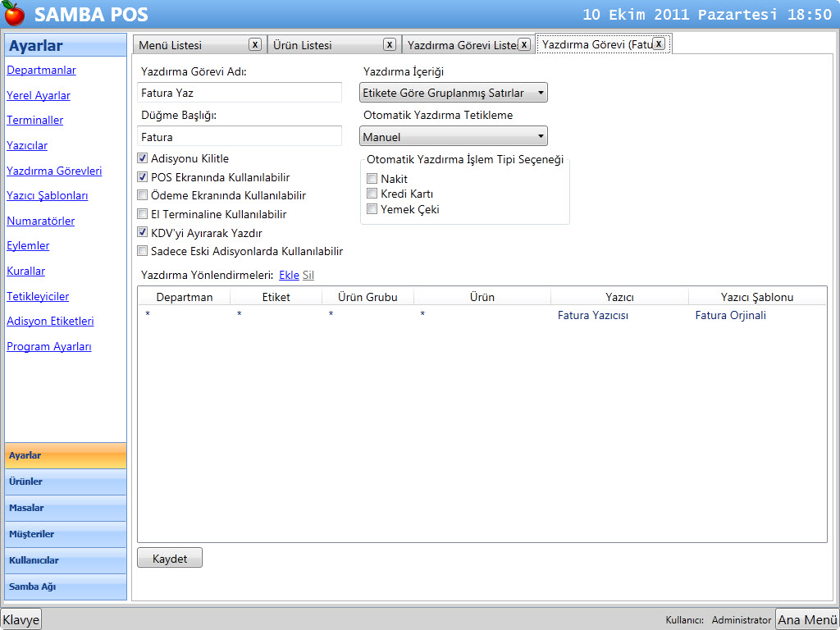
Task: Uncheck KDV'yi Ayırarak Yazdır
Action: tap(143, 233)
